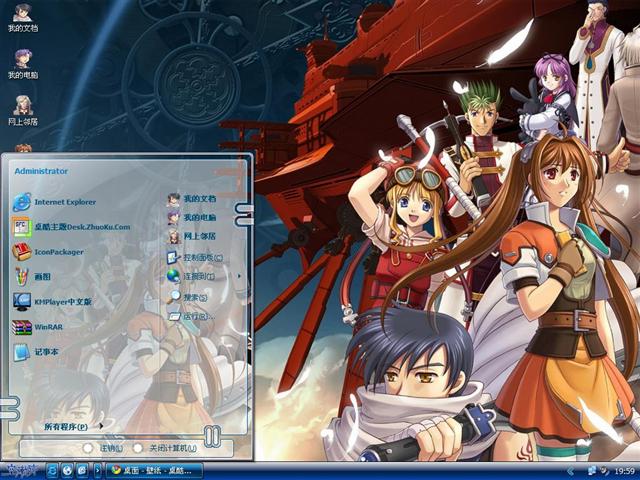Image resolution: width=640 pixels, height=480 pixels.
Task: Click the 关闭计算机 shutdown button
Action: [165, 448]
